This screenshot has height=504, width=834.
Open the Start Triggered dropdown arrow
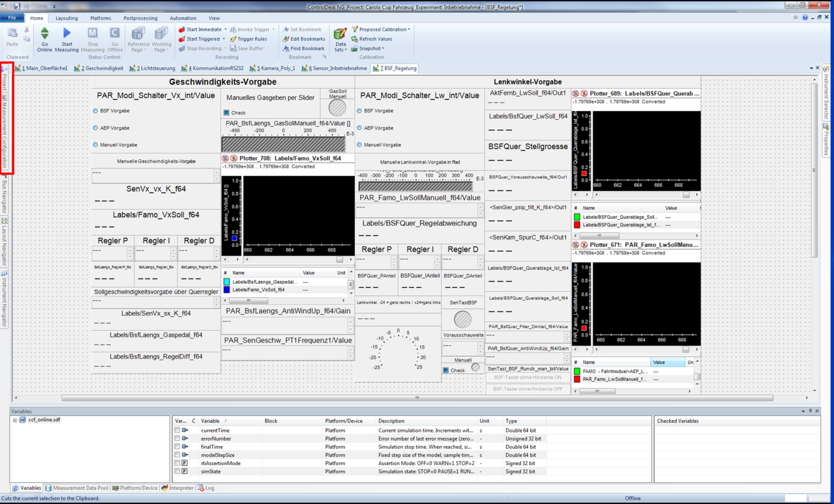pos(223,39)
